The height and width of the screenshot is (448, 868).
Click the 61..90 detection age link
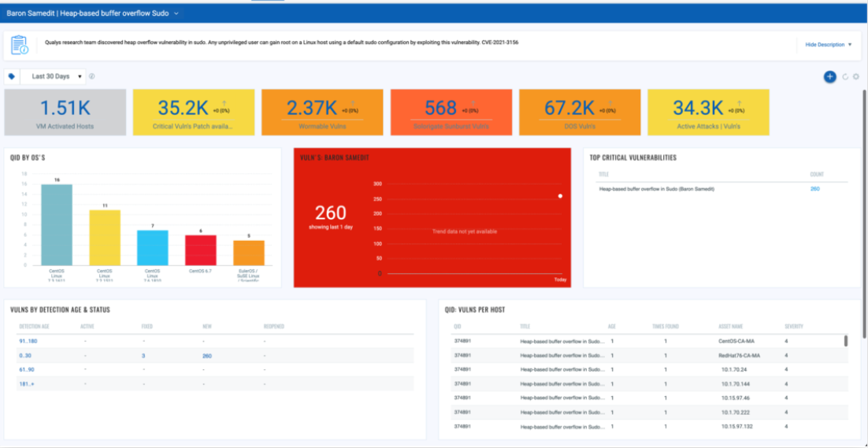[x=26, y=369]
